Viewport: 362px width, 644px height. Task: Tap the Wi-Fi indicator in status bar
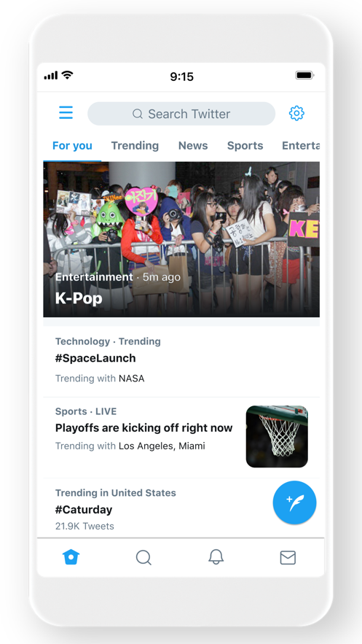(x=67, y=74)
